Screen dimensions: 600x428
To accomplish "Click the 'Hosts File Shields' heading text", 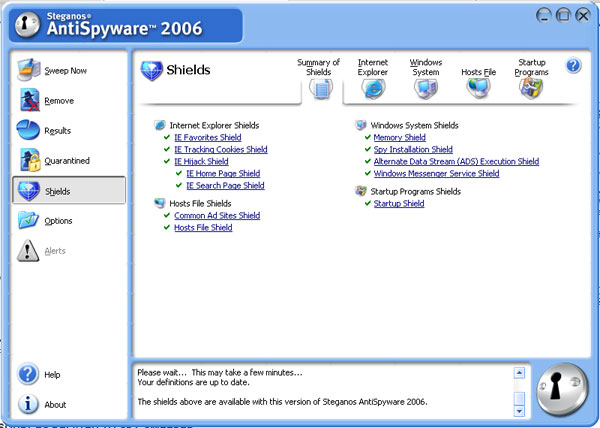I will 200,203.
